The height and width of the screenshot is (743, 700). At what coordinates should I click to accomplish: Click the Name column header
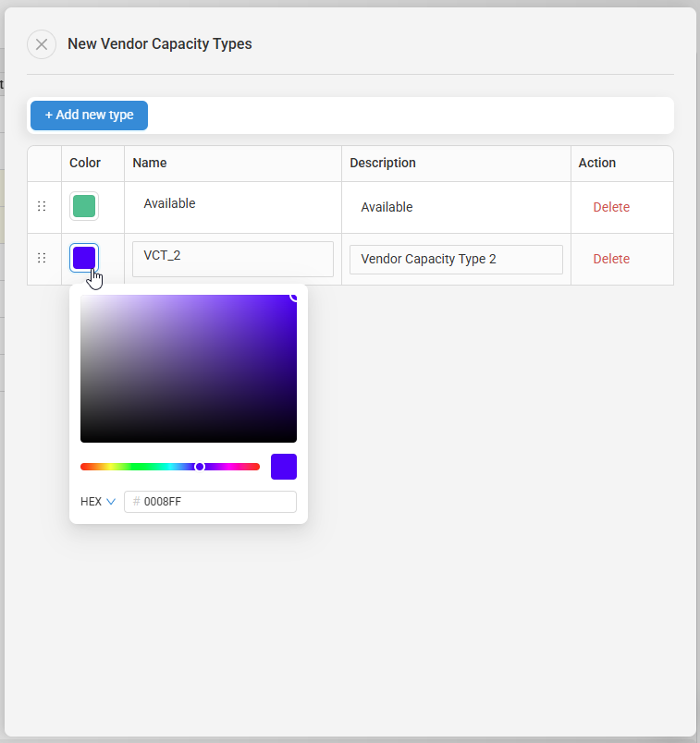pos(150,163)
